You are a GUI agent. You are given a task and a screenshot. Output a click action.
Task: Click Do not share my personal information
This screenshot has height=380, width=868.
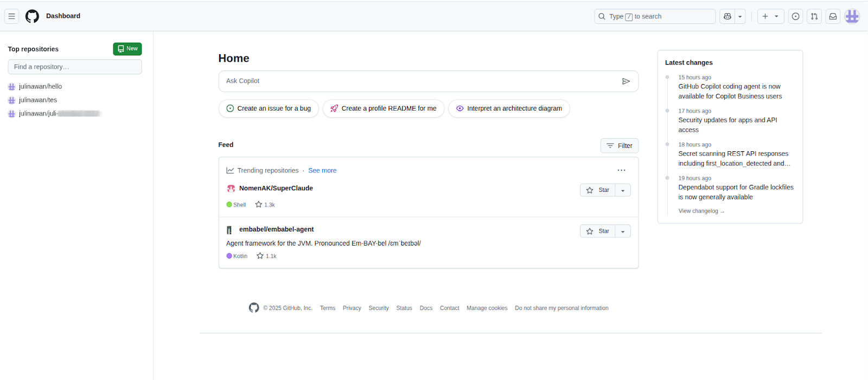(x=561, y=308)
